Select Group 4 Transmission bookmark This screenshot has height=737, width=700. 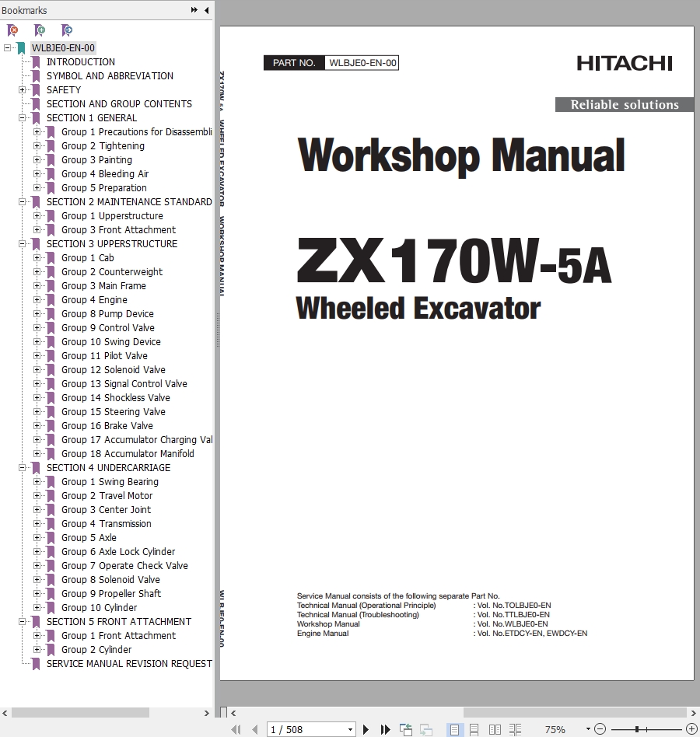(107, 524)
